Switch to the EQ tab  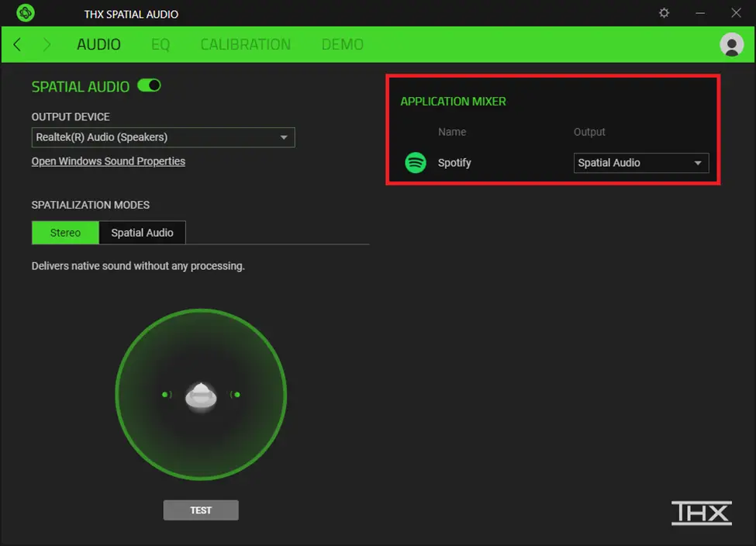coord(161,44)
